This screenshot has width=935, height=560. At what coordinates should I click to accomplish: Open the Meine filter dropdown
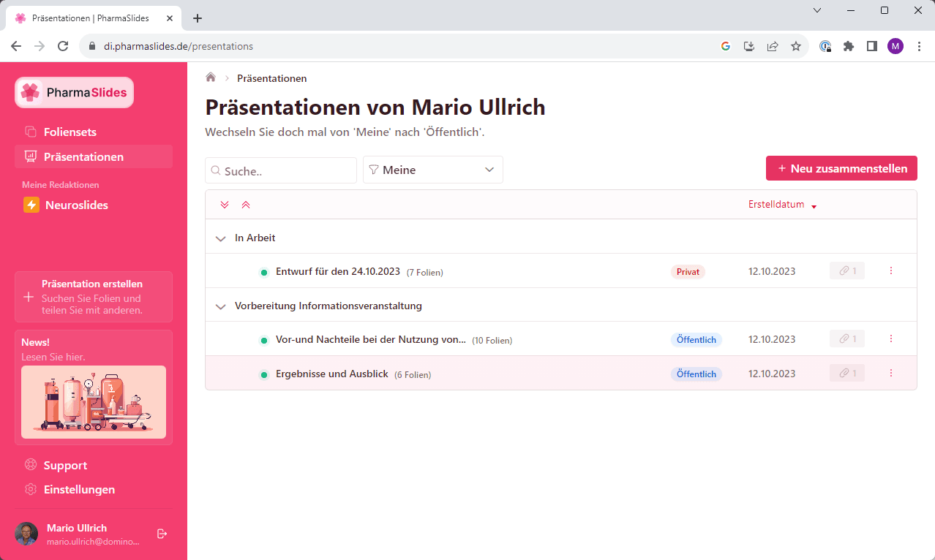pyautogui.click(x=432, y=170)
